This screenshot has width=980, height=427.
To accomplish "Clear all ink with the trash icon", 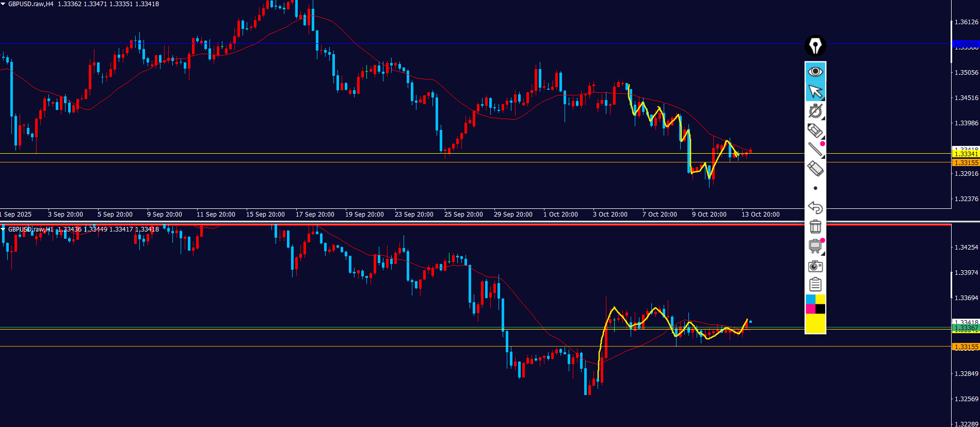I will click(815, 226).
